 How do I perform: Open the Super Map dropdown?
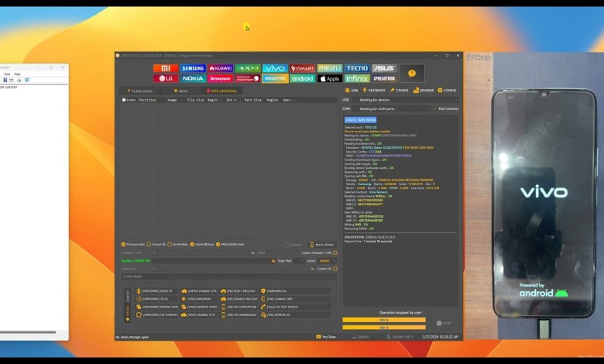click(x=298, y=261)
